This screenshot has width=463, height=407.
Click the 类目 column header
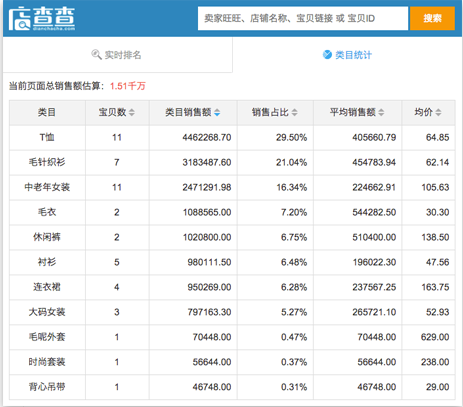47,113
